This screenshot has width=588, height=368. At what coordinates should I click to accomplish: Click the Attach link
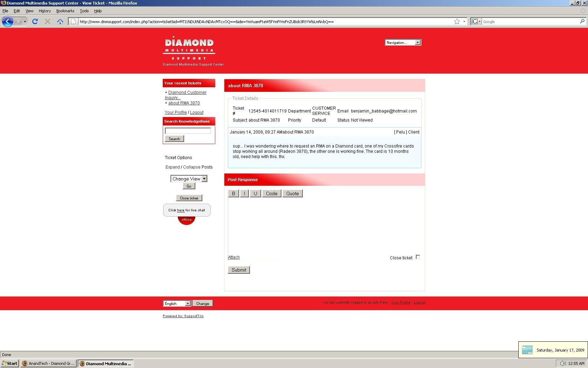click(x=234, y=257)
